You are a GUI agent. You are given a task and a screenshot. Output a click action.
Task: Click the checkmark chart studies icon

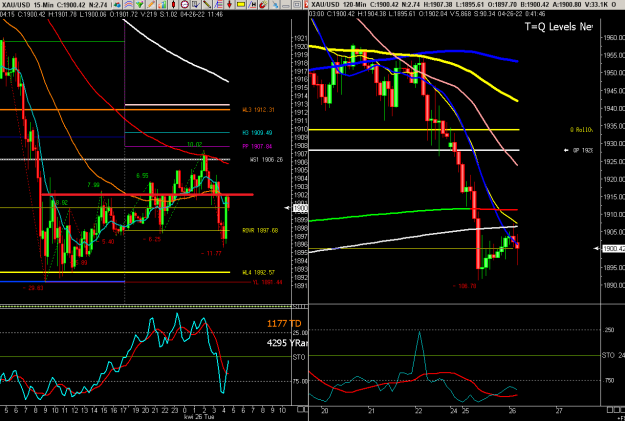(x=196, y=5)
